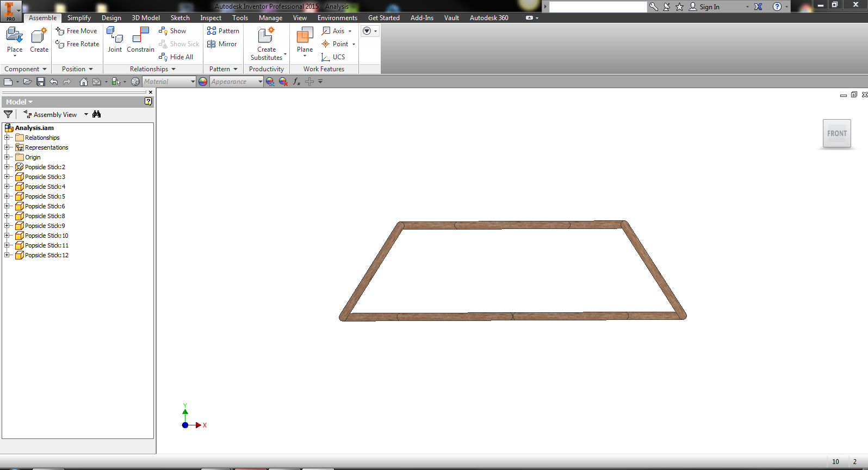Image resolution: width=868 pixels, height=470 pixels.
Task: Expand the Relationships panel dropdown
Action: 173,69
